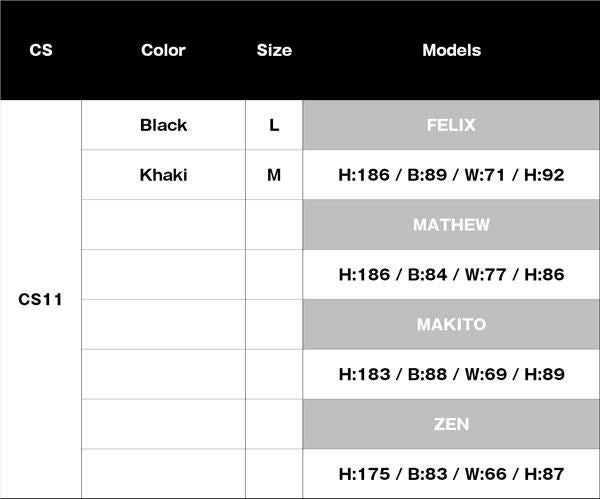600x499 pixels.
Task: Click the ZEN model name cell
Action: point(451,424)
